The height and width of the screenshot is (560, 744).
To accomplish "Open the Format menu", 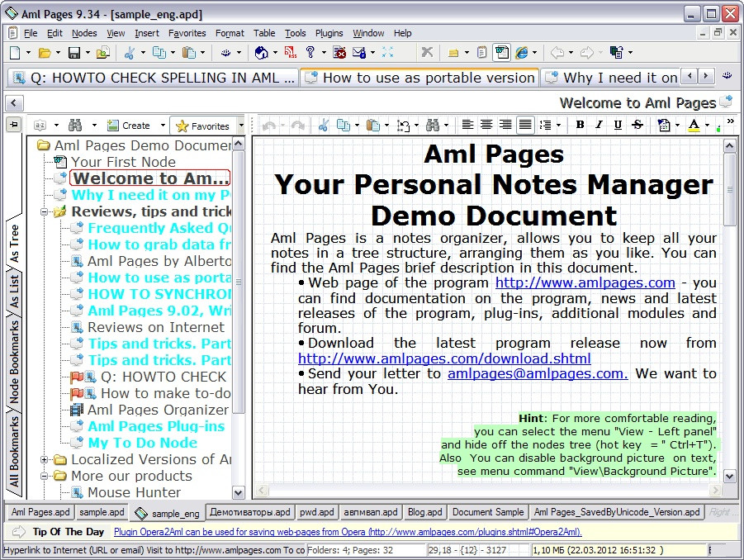I will coord(230,33).
